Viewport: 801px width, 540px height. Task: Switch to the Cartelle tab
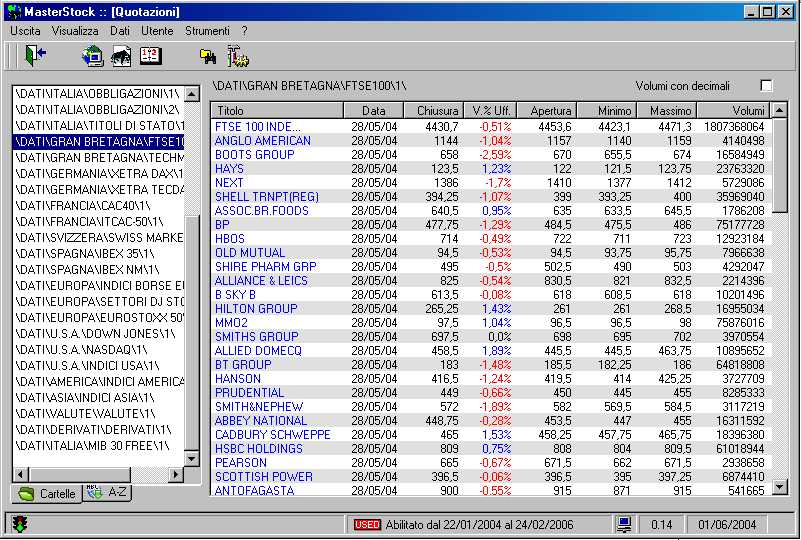(47, 494)
